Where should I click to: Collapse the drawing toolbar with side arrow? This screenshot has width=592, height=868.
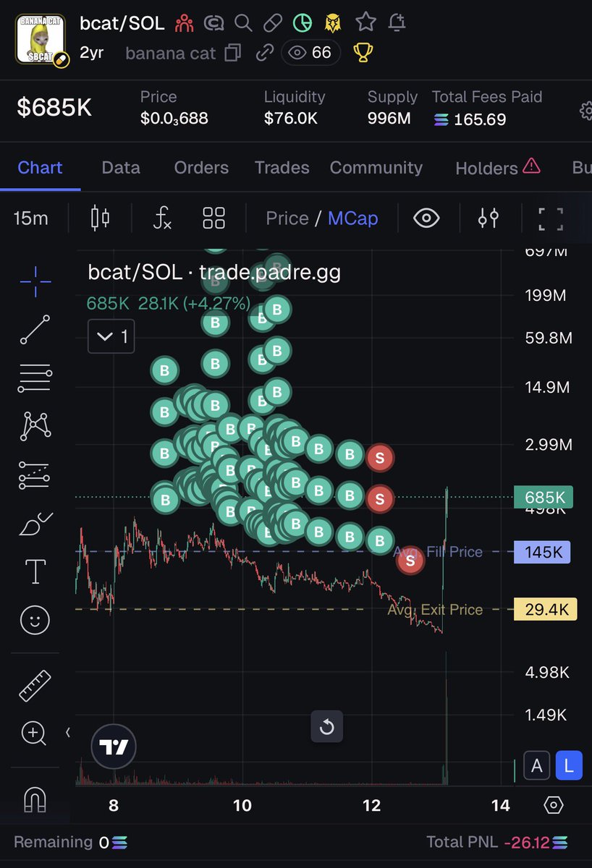[x=68, y=733]
